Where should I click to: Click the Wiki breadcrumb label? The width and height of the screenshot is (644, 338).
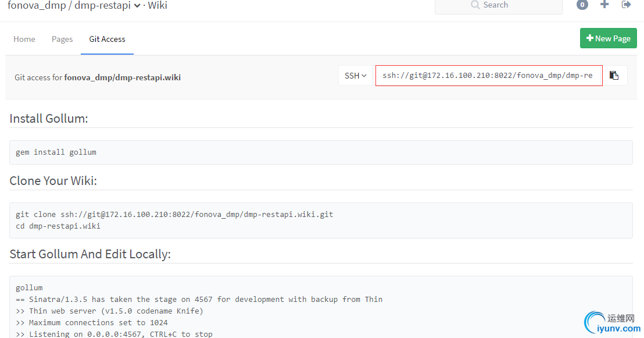[x=158, y=5]
